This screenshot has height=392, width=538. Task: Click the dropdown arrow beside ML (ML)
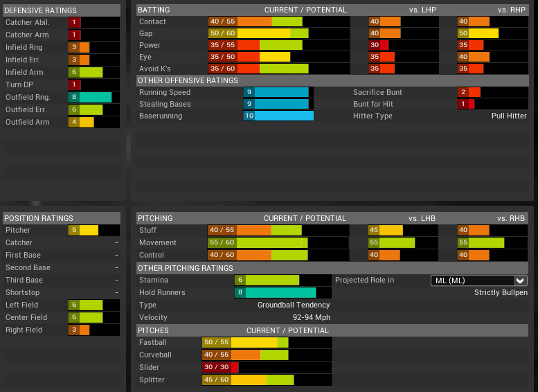click(520, 280)
